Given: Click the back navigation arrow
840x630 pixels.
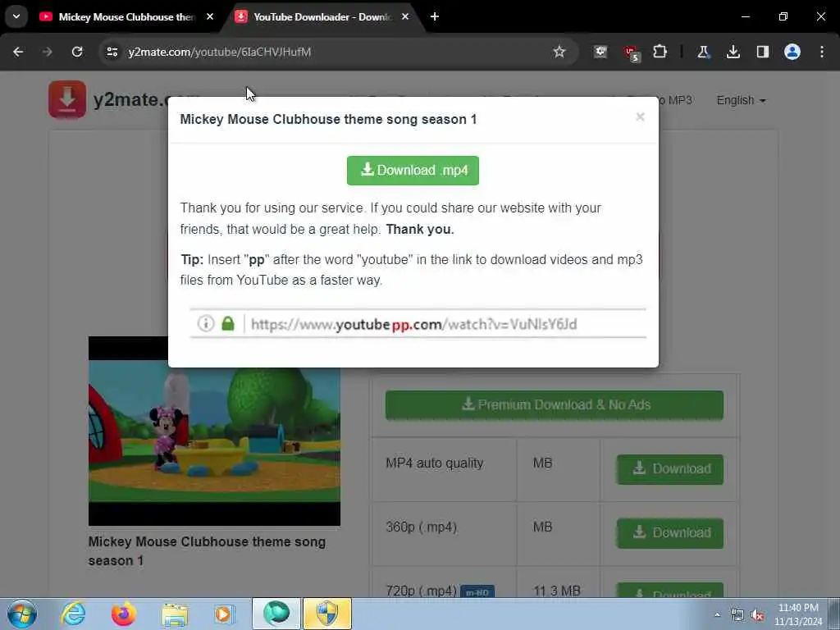Looking at the screenshot, I should pyautogui.click(x=18, y=52).
